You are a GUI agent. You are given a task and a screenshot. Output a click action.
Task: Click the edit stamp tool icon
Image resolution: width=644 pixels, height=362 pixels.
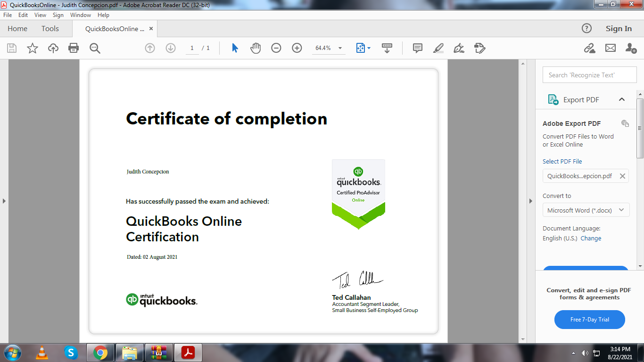pyautogui.click(x=480, y=48)
